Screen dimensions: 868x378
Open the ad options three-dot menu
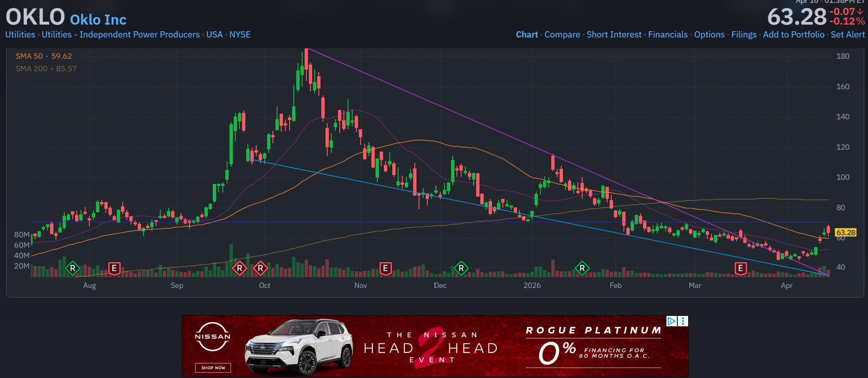pyautogui.click(x=683, y=321)
